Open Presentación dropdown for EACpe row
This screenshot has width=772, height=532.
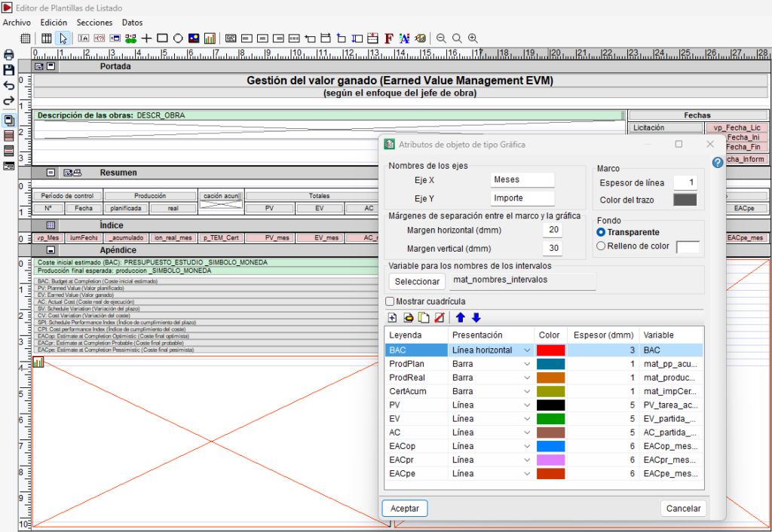tap(527, 473)
